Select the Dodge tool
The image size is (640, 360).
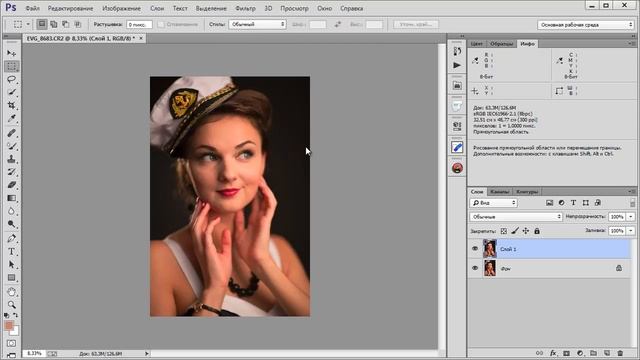(11, 224)
